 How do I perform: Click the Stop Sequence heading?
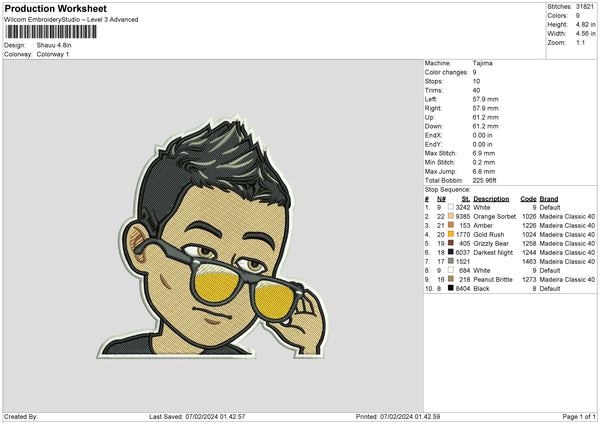447,190
